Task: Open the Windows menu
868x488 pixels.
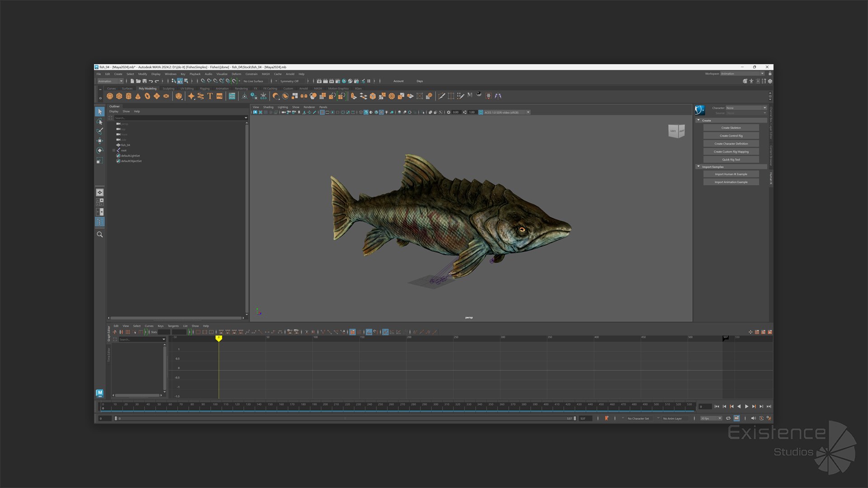Action: [x=170, y=74]
